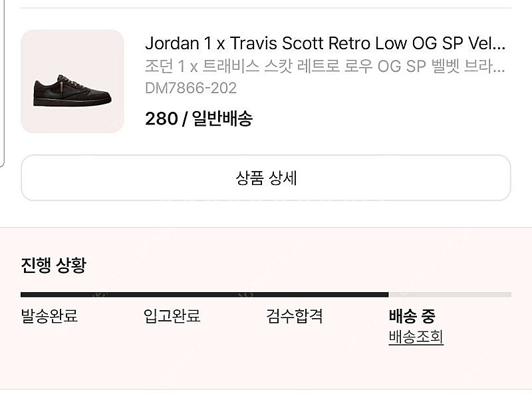Click the 진행 상황 section heading

click(x=54, y=265)
